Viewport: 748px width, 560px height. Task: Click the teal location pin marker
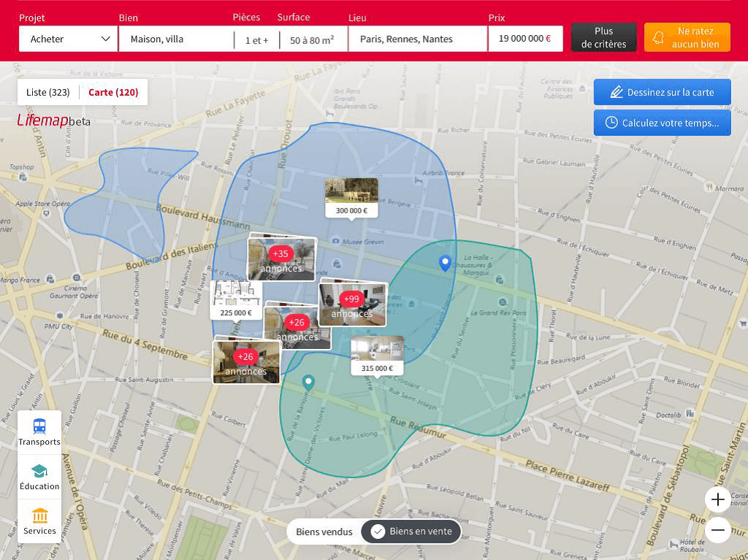pos(309,383)
